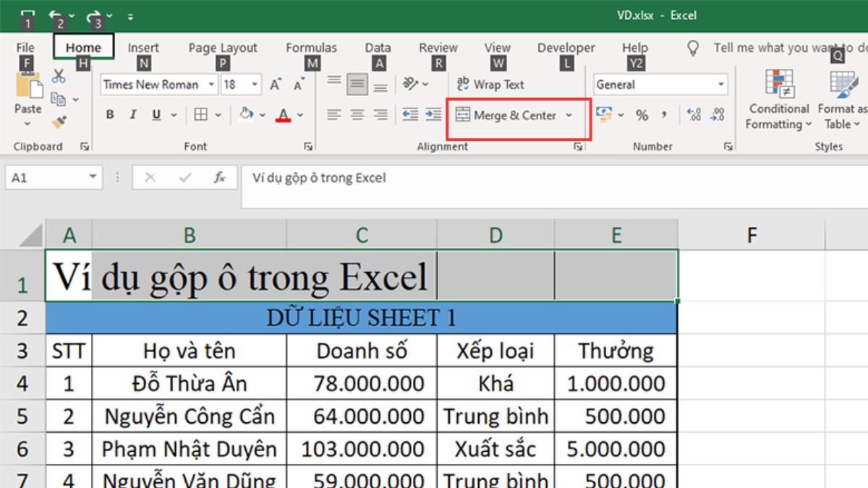The width and height of the screenshot is (868, 488).
Task: Open the Font Color dropdown arrow
Action: coord(300,114)
